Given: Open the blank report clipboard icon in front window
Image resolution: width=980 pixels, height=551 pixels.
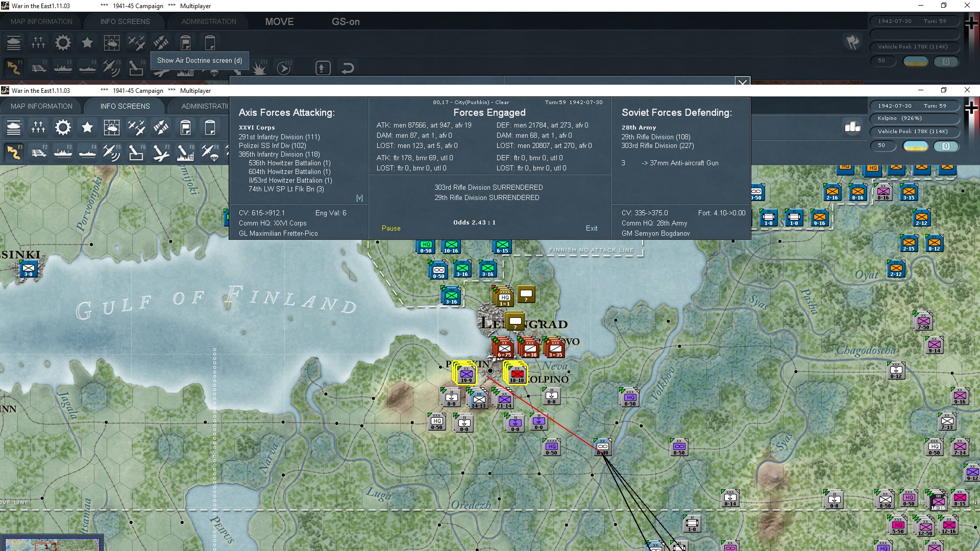Looking at the screenshot, I should pyautogui.click(x=210, y=128).
